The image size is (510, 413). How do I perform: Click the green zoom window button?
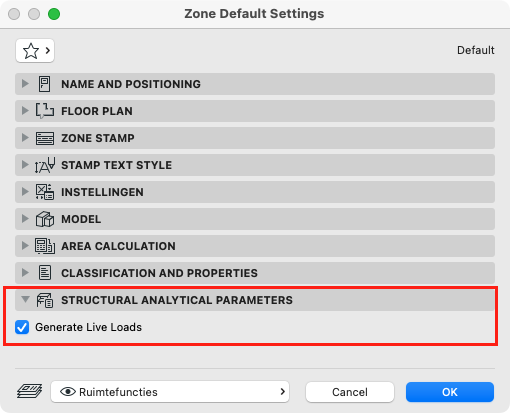[x=54, y=14]
